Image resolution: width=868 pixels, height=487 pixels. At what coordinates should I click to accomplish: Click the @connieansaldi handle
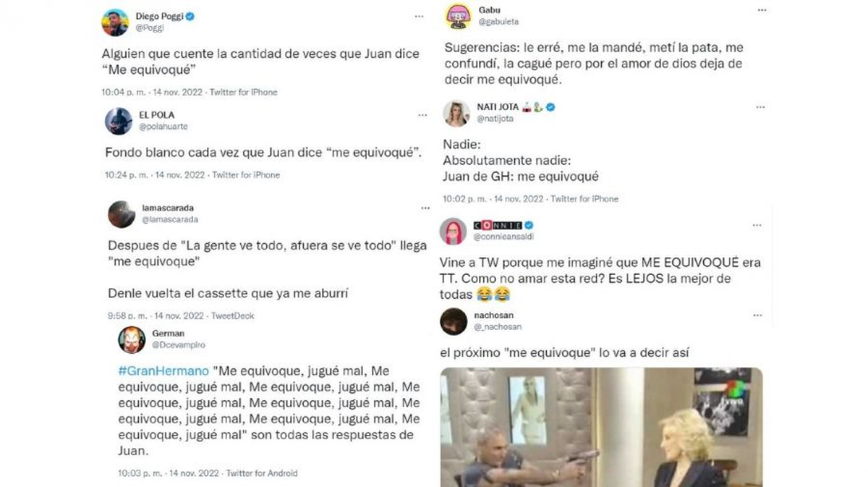coord(504,237)
